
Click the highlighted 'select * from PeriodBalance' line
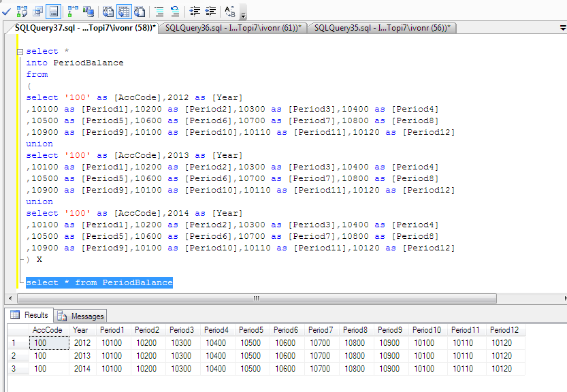(99, 282)
